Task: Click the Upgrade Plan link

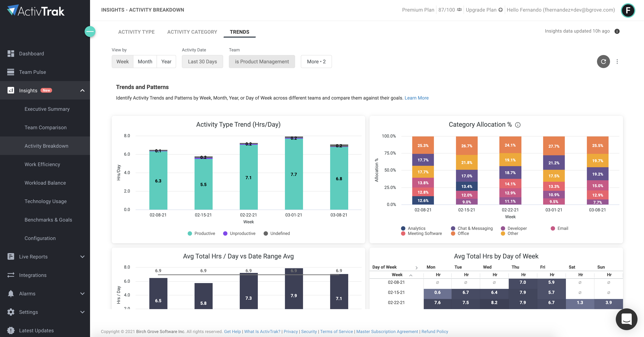Action: (481, 10)
